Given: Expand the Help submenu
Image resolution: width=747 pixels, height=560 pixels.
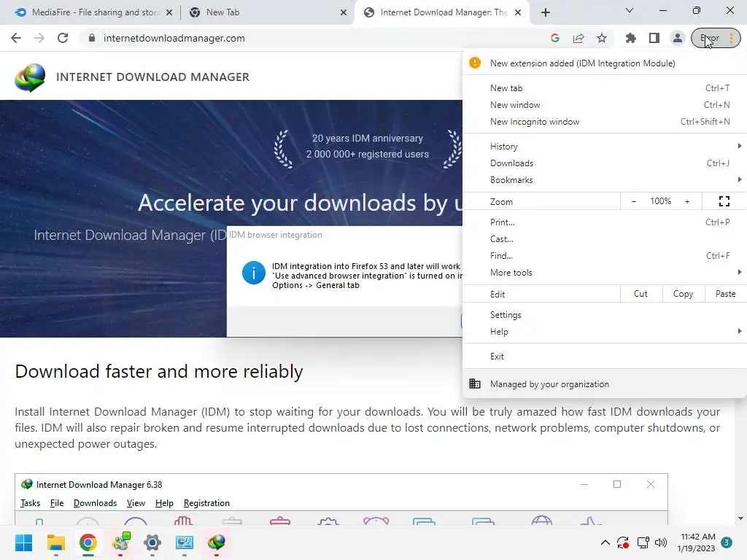Looking at the screenshot, I should tap(605, 332).
